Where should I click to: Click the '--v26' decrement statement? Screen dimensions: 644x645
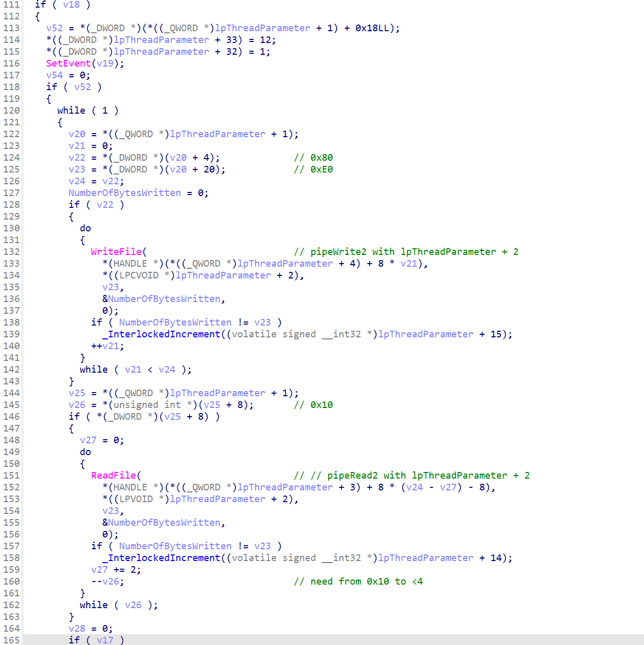tap(107, 582)
